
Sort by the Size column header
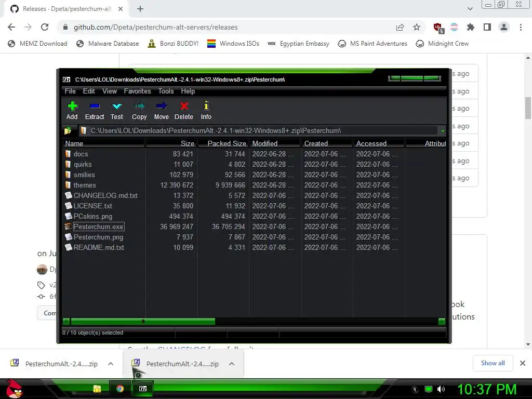coord(171,143)
